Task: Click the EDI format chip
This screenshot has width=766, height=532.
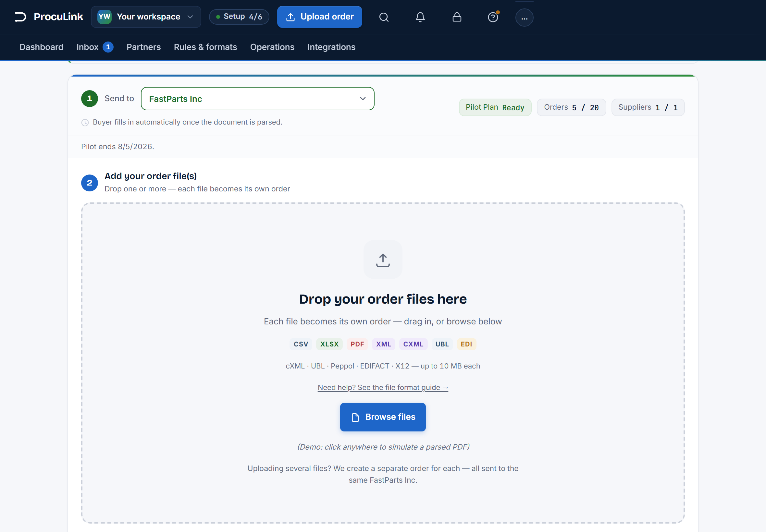Action: click(466, 344)
